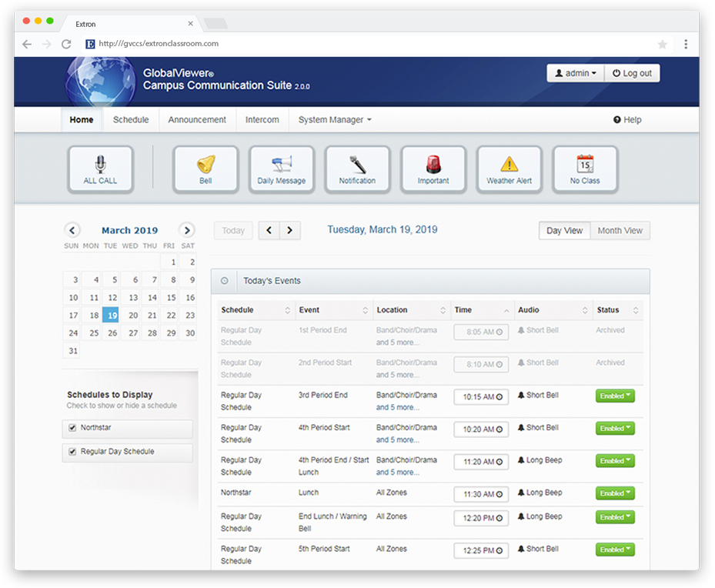Uncheck the Regular Day Schedule checkbox
Image resolution: width=715 pixels, height=588 pixels.
(x=72, y=451)
